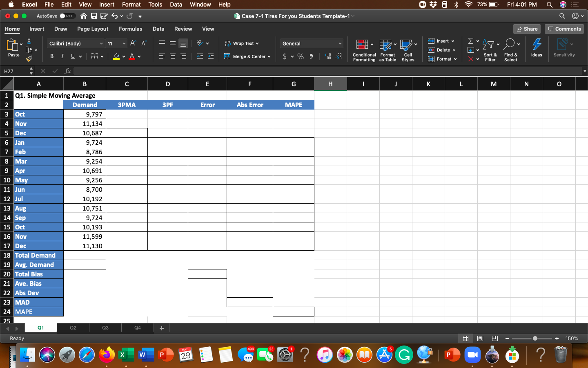
Task: Expand the Fill Color dropdown arrow
Action: (x=124, y=57)
